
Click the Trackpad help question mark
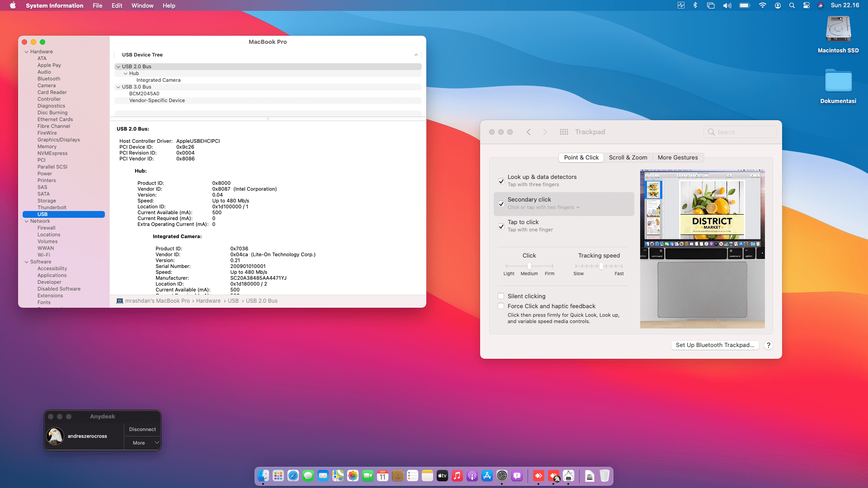point(768,345)
